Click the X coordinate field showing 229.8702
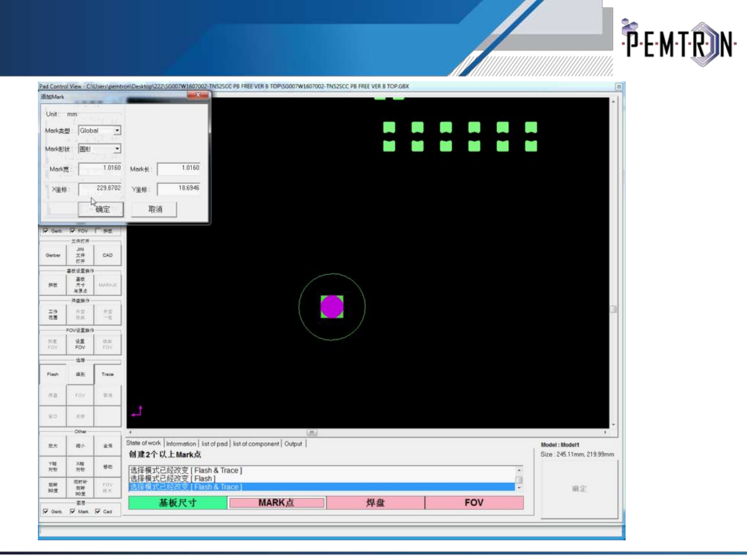The image size is (747, 560). [100, 189]
